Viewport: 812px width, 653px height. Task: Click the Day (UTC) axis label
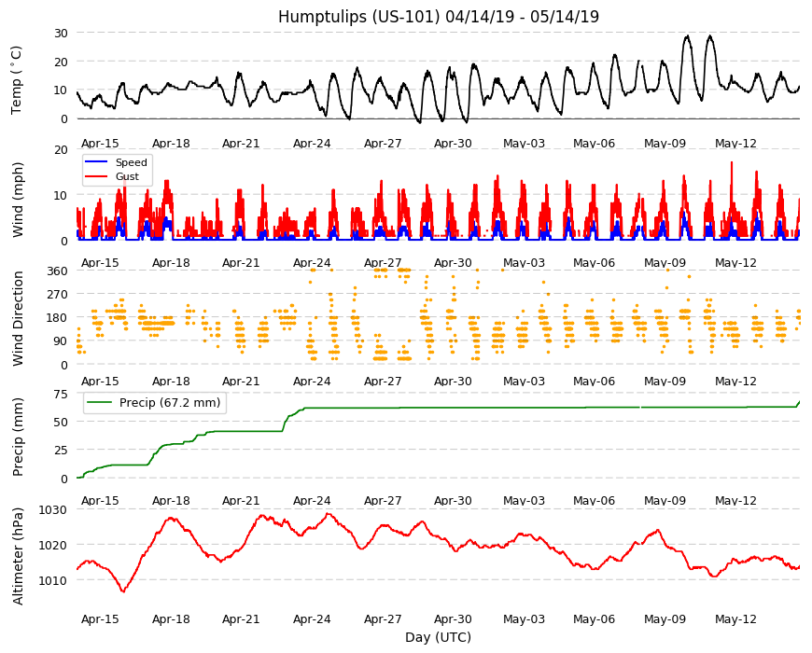[438, 637]
